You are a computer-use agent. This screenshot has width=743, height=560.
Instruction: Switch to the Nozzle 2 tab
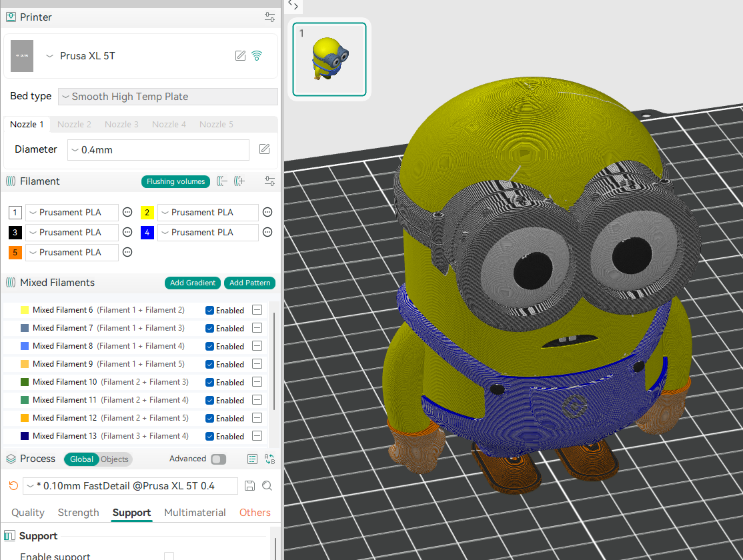pos(74,124)
